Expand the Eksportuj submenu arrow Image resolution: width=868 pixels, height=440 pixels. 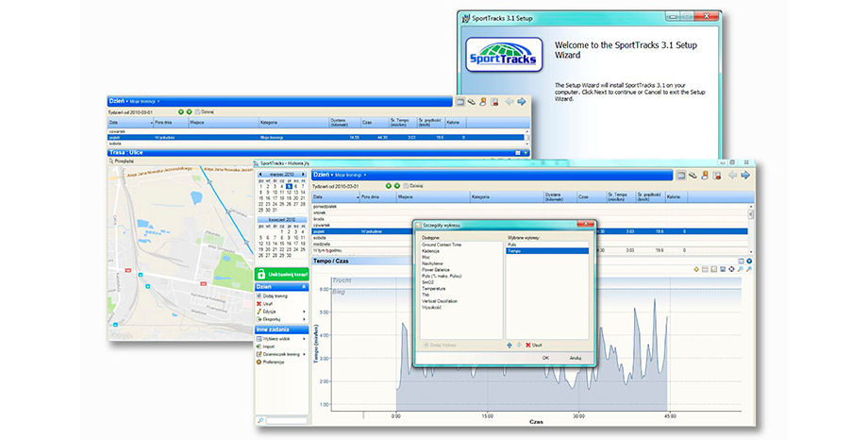pos(303,318)
